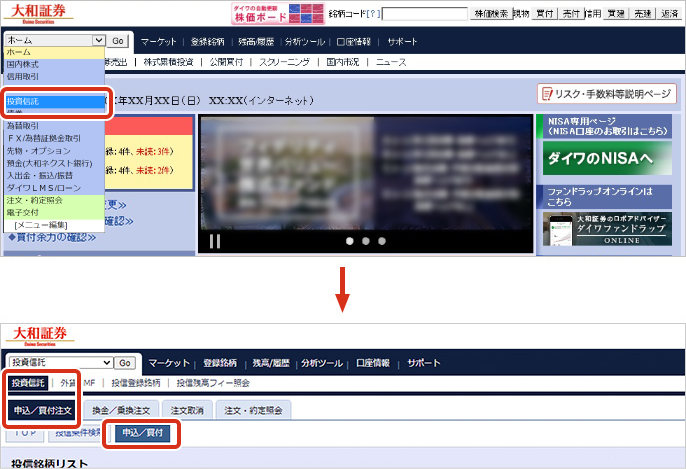
Task: Click Go button next to ホーム dropdown
Action: 118,41
